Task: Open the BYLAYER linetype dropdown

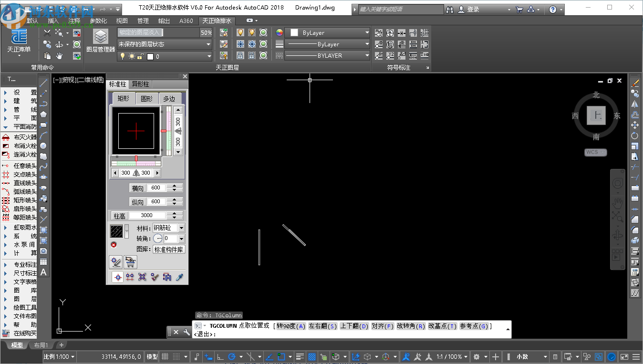Action: pyautogui.click(x=327, y=55)
